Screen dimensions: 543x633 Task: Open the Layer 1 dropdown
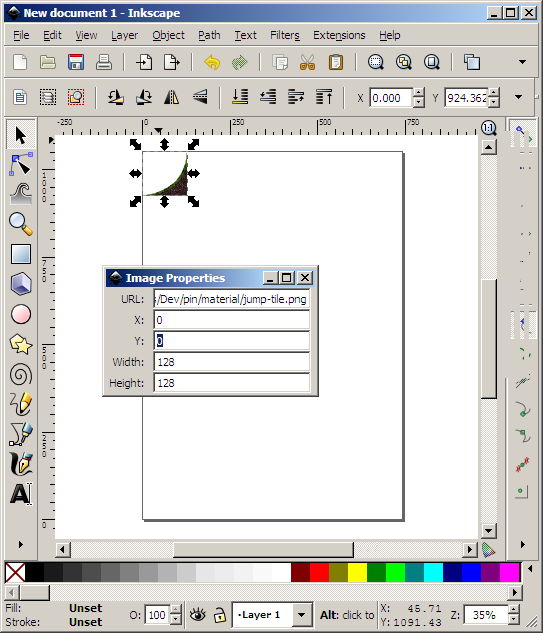pyautogui.click(x=273, y=615)
